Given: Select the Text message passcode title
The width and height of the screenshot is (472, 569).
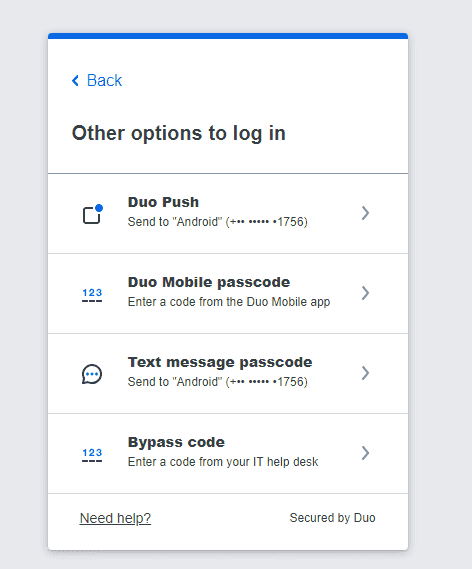Looking at the screenshot, I should 220,362.
